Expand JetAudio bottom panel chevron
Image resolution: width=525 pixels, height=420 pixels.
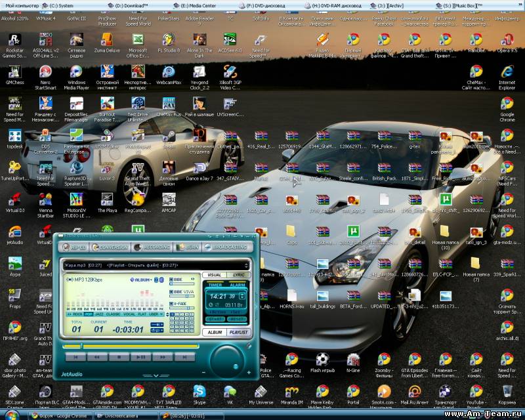[156, 375]
